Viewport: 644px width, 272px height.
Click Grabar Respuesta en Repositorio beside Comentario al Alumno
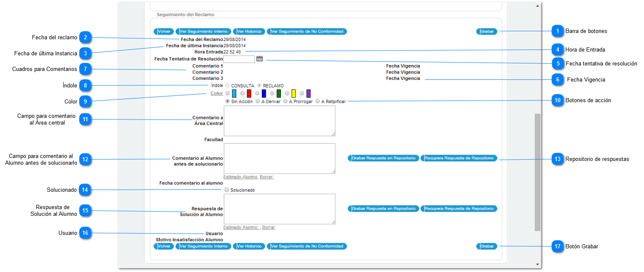click(383, 158)
